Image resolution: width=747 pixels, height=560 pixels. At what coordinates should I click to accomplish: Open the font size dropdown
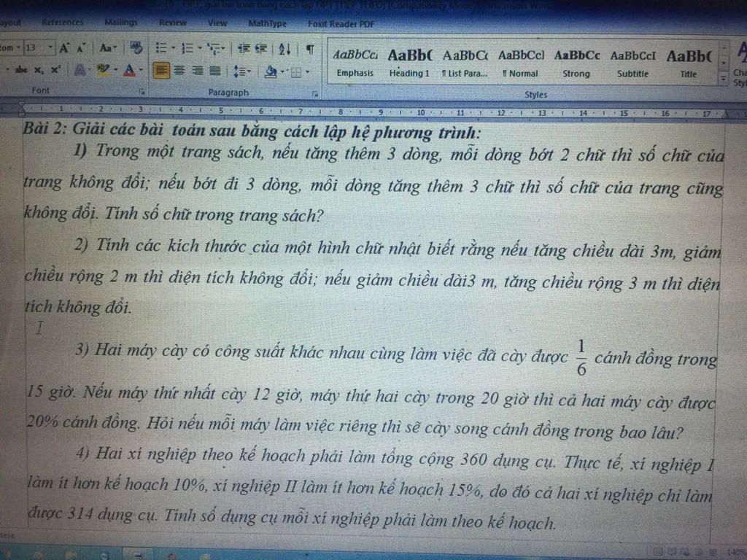[x=50, y=47]
